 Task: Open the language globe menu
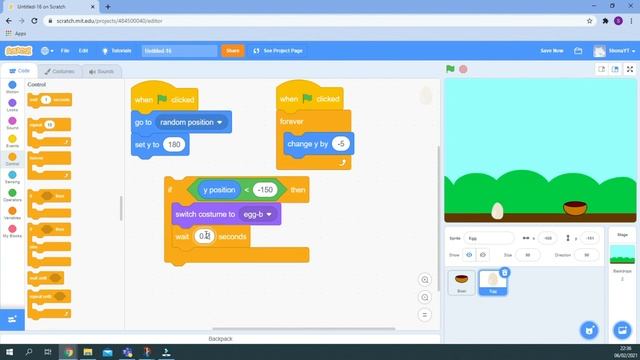pyautogui.click(x=47, y=51)
